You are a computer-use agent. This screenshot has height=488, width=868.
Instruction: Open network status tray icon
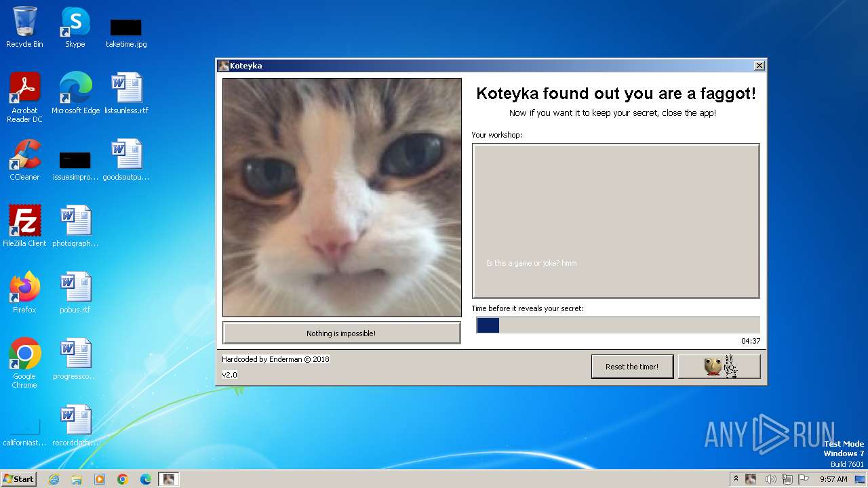click(x=787, y=479)
